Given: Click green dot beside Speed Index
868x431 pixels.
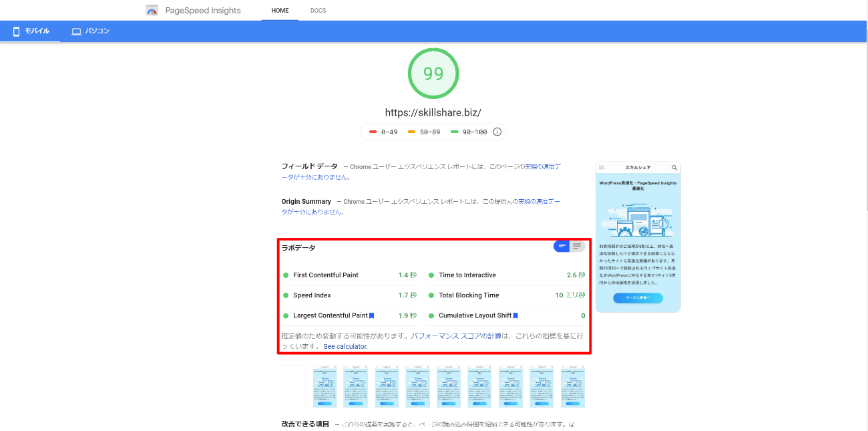Looking at the screenshot, I should point(286,295).
